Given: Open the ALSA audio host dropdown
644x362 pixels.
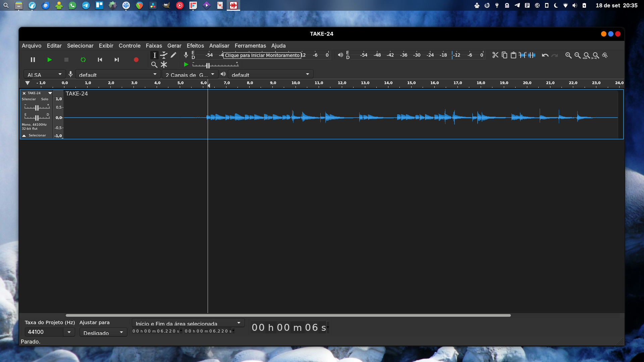Looking at the screenshot, I should pos(44,74).
